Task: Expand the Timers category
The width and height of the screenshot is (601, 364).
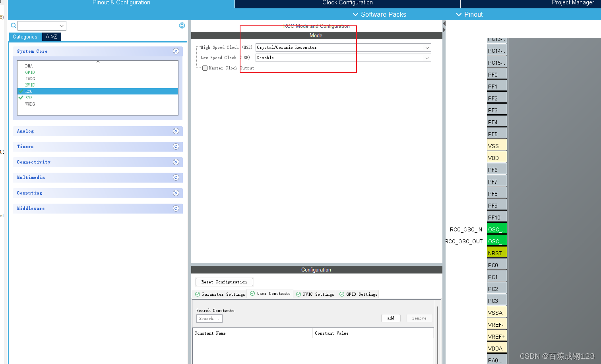Action: tap(176, 146)
